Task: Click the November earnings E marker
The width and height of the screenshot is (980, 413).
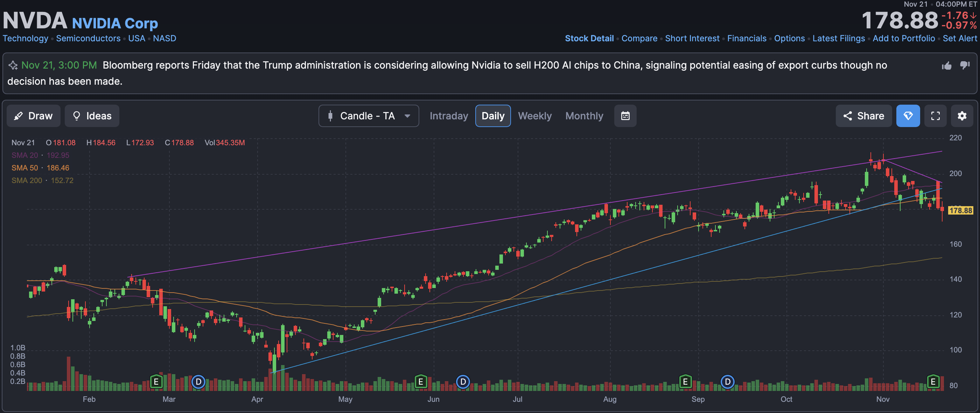Action: tap(933, 381)
